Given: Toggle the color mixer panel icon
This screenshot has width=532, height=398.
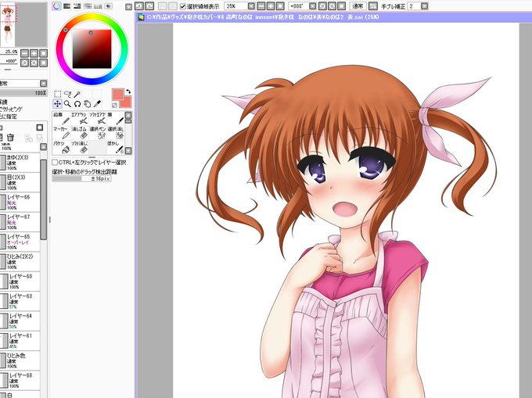Looking at the screenshot, I should pos(88,6).
